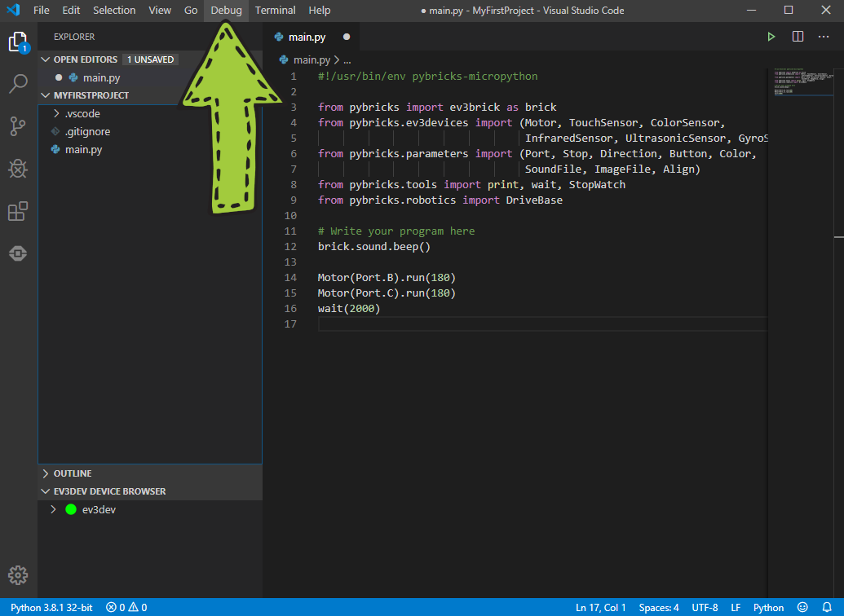Screen dimensions: 844x616
Task: Click the .gitignore file icon
Action: coord(55,131)
